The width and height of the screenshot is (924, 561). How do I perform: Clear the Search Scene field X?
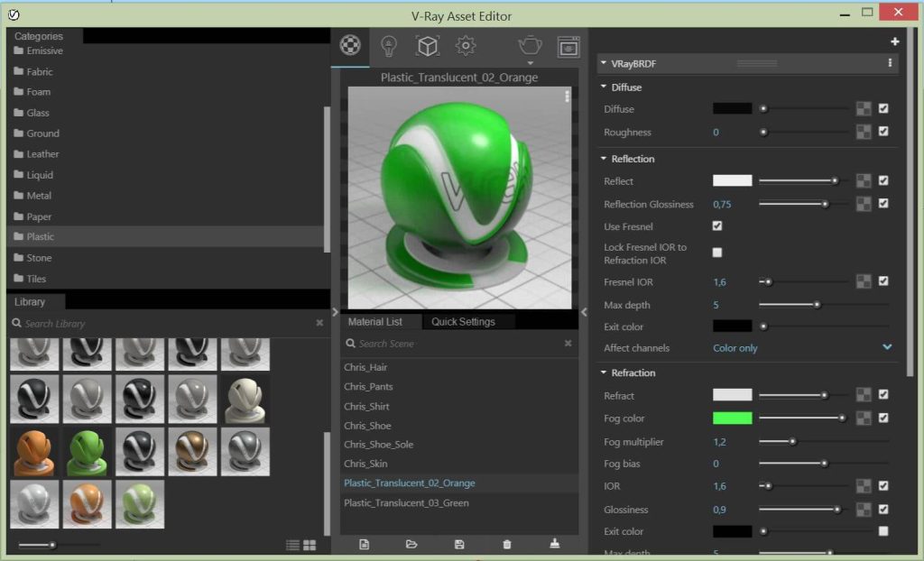pyautogui.click(x=568, y=343)
